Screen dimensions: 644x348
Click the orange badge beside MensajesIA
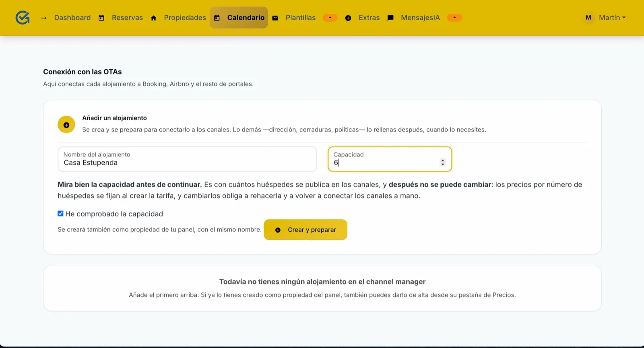pyautogui.click(x=454, y=18)
